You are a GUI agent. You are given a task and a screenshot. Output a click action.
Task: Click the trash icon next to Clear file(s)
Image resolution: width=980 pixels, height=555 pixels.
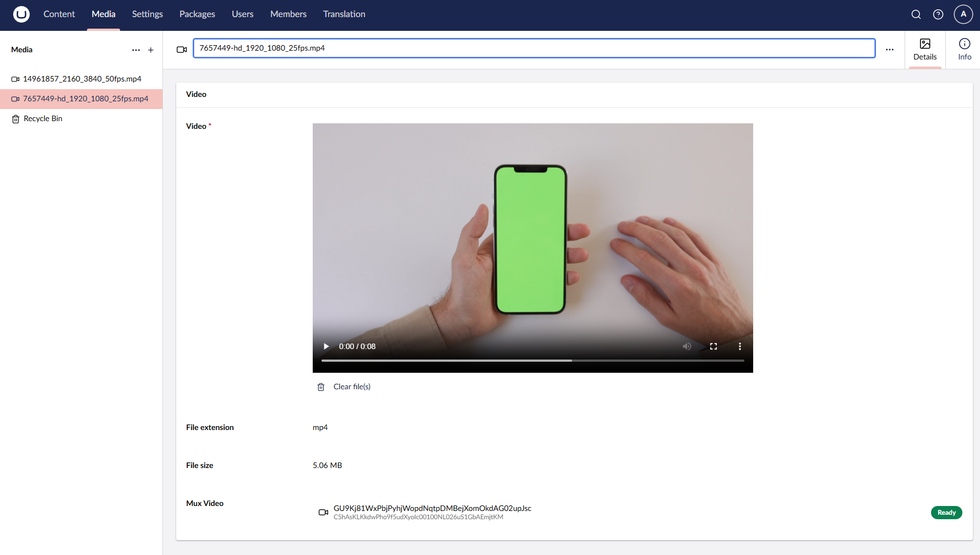[x=321, y=387]
